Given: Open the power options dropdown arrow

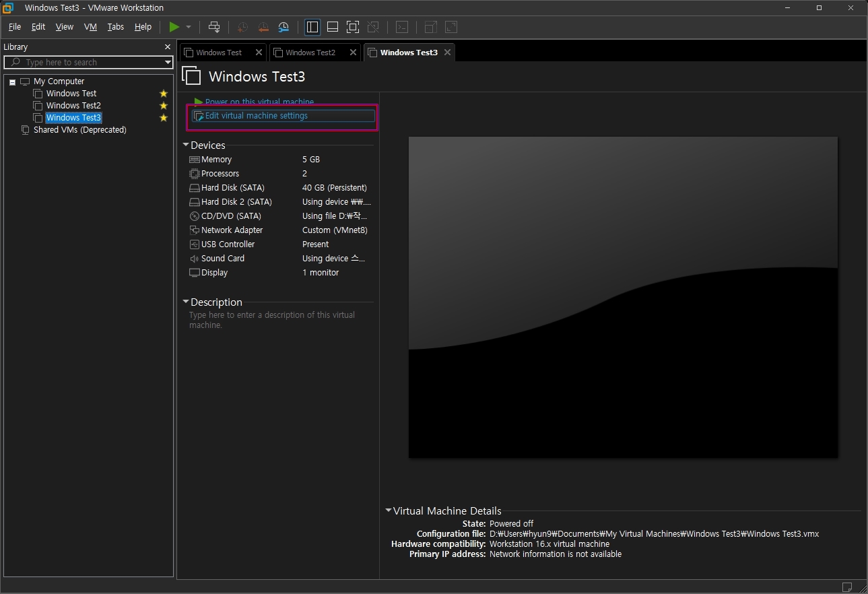Looking at the screenshot, I should pyautogui.click(x=189, y=27).
